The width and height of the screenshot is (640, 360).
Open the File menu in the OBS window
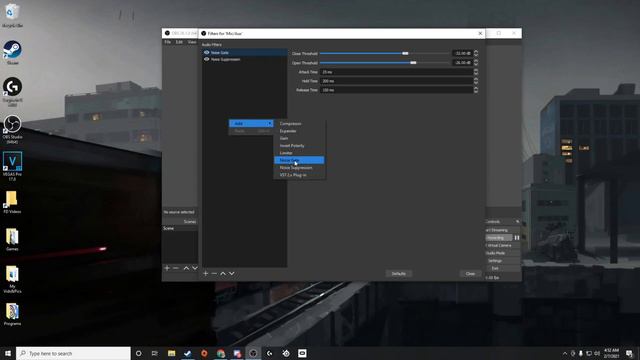pyautogui.click(x=167, y=42)
